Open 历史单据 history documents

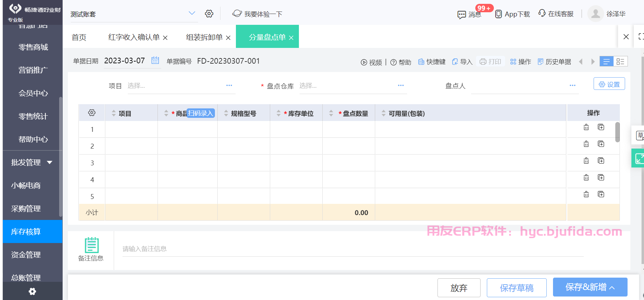(x=554, y=62)
